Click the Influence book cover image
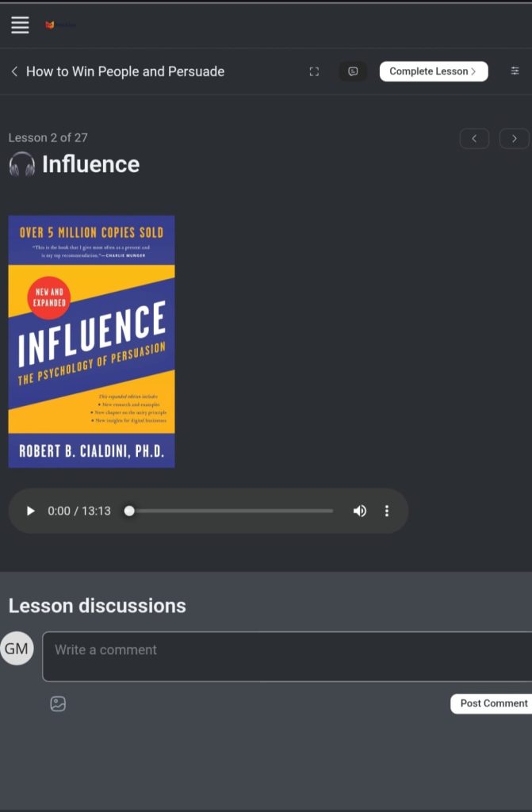Image resolution: width=532 pixels, height=812 pixels. [91, 341]
